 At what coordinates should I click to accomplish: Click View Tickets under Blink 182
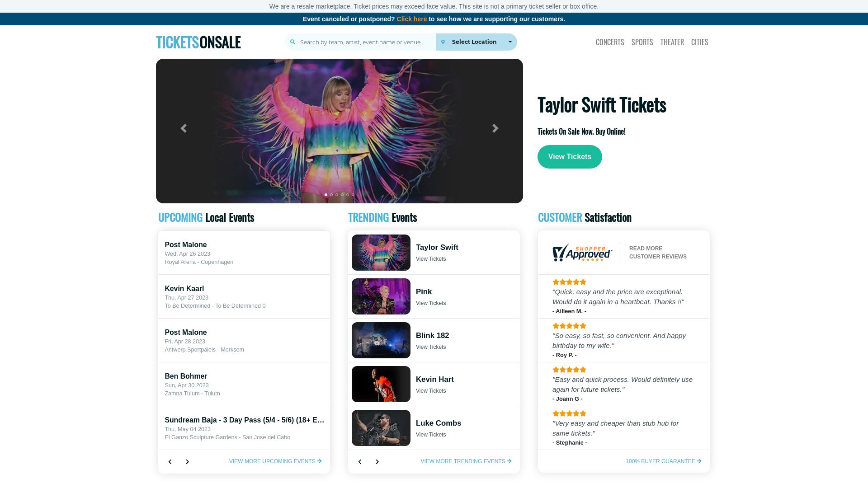[431, 347]
